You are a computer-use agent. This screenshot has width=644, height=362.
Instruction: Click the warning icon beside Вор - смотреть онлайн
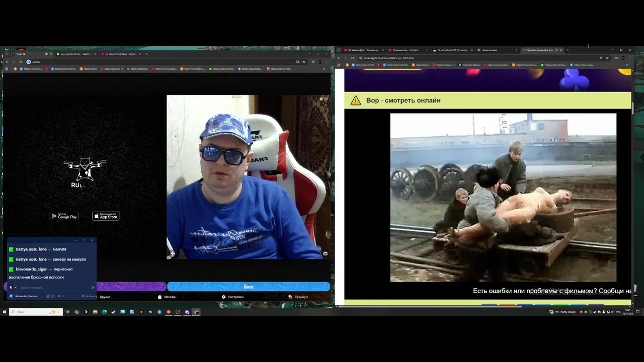click(x=356, y=101)
